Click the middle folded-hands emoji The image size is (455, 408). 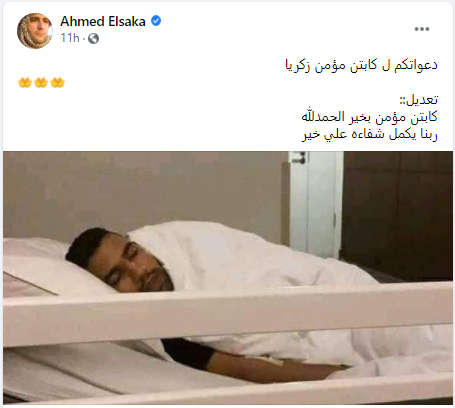pos(41,82)
